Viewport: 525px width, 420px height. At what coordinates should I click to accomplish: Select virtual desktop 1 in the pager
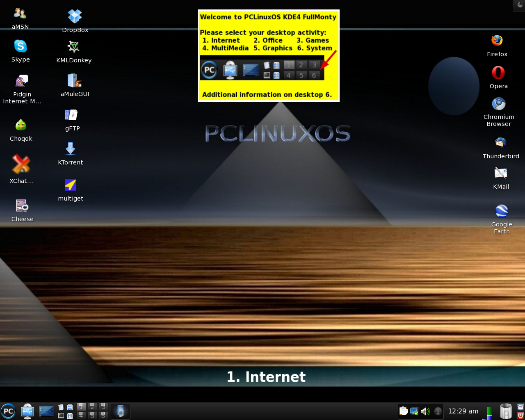(x=81, y=407)
